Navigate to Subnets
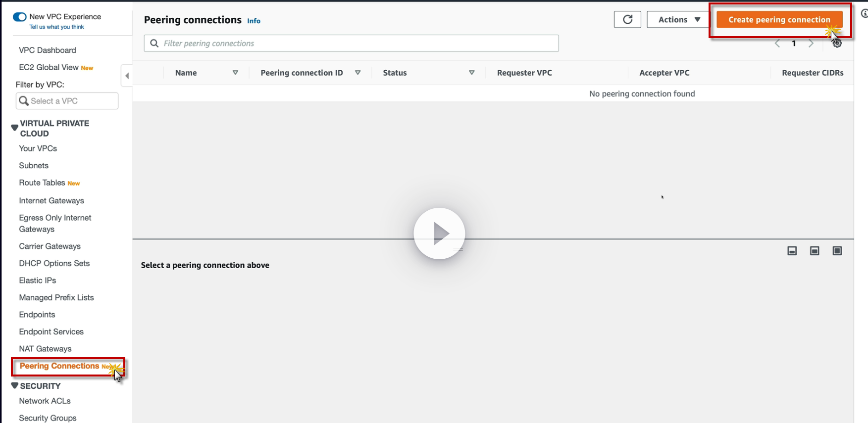 click(34, 166)
